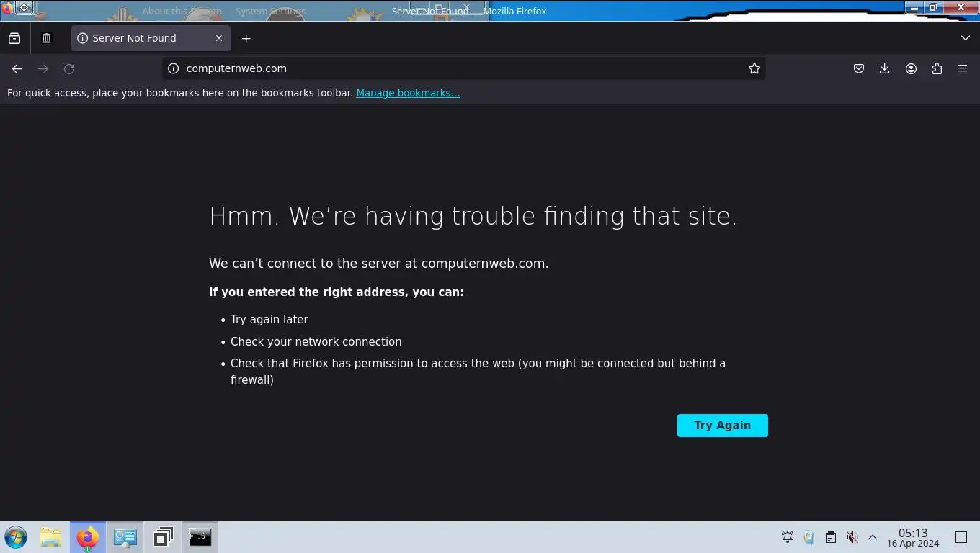980x553 pixels.
Task: Click the Try Again button
Action: pos(723,426)
